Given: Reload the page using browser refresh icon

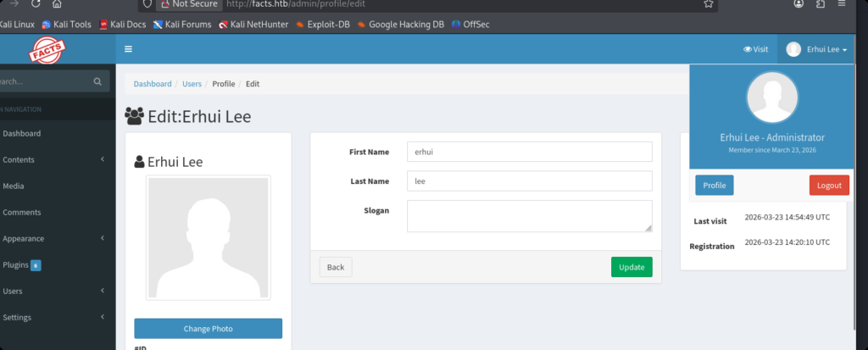Looking at the screenshot, I should pos(36,4).
